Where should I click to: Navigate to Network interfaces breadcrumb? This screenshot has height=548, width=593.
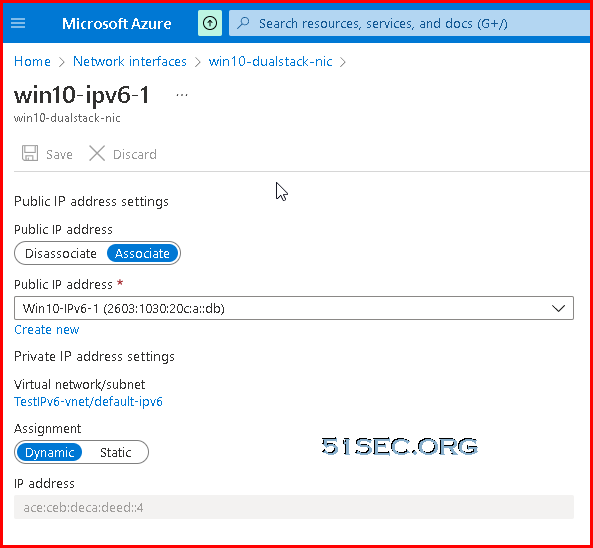click(x=130, y=61)
